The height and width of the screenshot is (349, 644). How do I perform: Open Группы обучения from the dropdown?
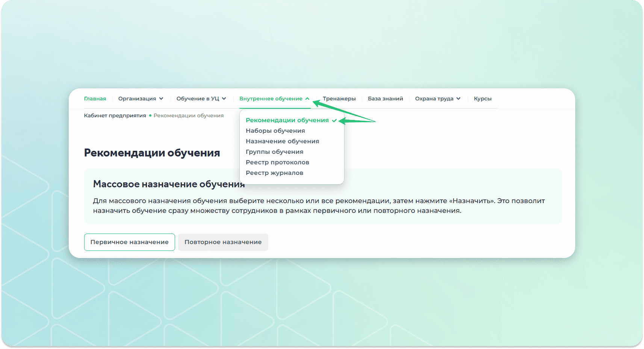pyautogui.click(x=274, y=152)
